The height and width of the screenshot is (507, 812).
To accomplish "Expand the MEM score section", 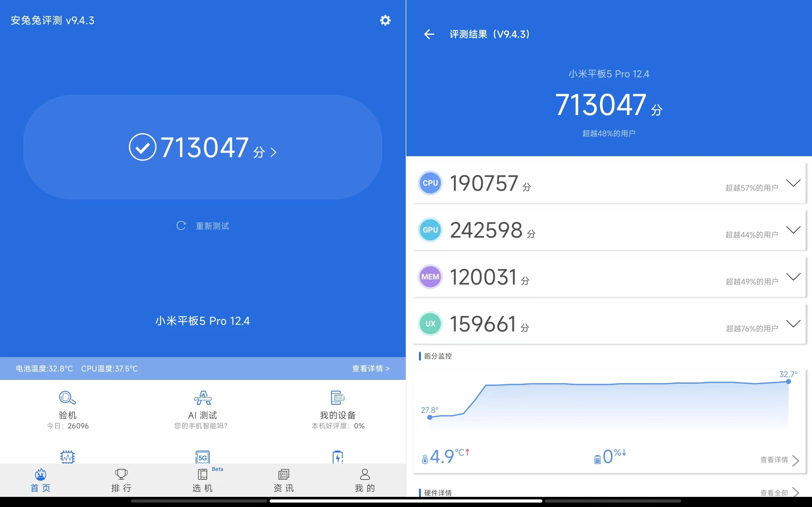I will point(793,277).
